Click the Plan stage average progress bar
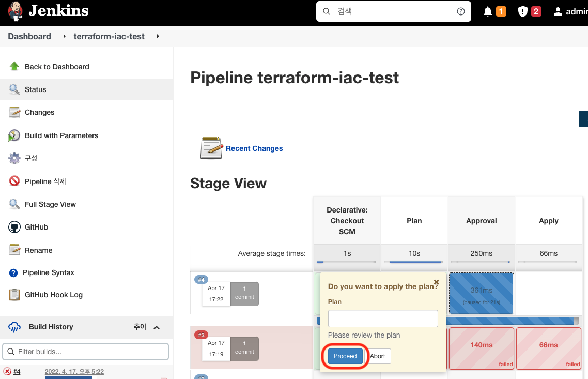Image resolution: width=588 pixels, height=379 pixels. [414, 262]
